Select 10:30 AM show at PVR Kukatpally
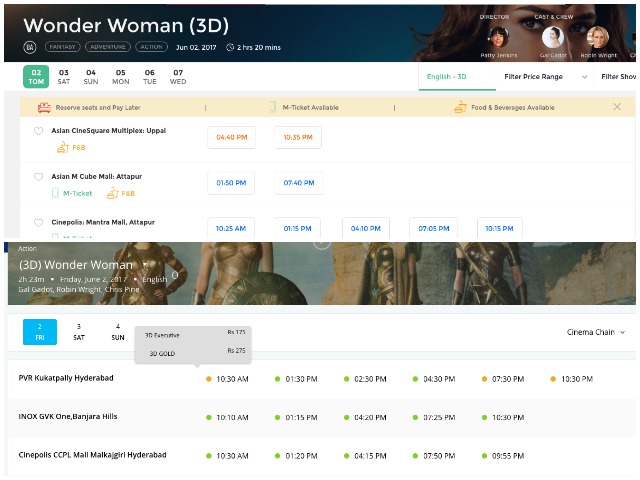This screenshot has height=480, width=640. pos(227,379)
